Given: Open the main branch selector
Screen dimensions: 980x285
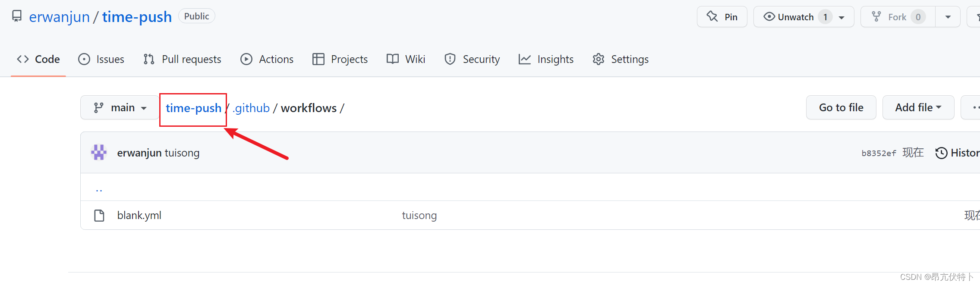Looking at the screenshot, I should (120, 107).
